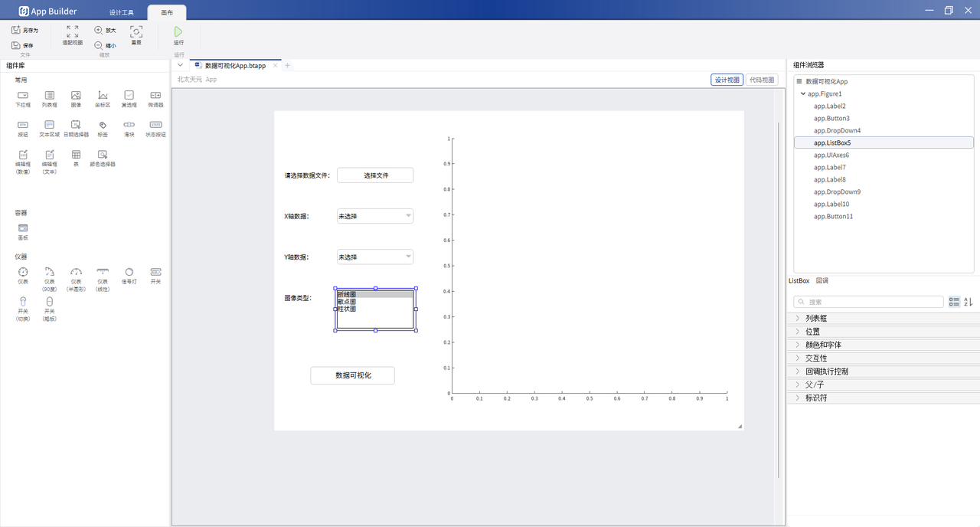Screen dimensions: 980x527
Task: Click the 数据可视化 button on canvas
Action: pyautogui.click(x=352, y=375)
